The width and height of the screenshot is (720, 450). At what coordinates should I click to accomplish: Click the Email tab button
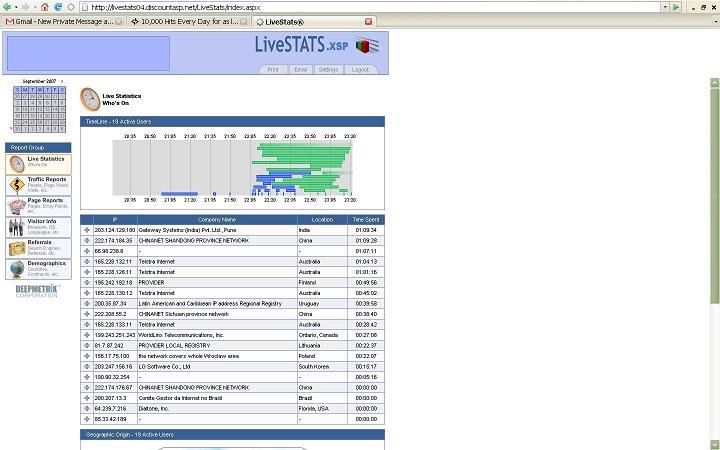300,69
